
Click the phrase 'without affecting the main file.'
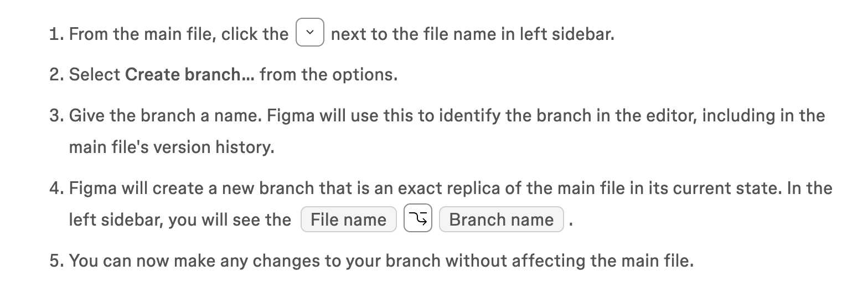pyautogui.click(x=570, y=260)
